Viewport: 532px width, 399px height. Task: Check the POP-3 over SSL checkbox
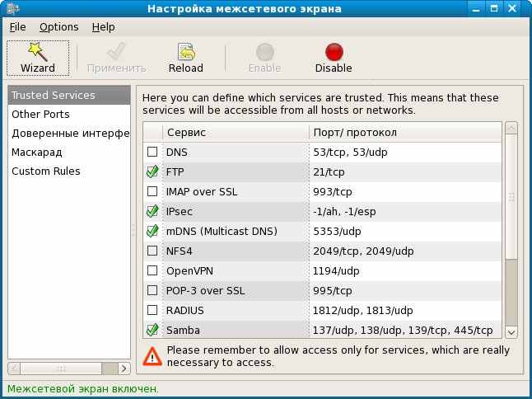click(x=152, y=290)
